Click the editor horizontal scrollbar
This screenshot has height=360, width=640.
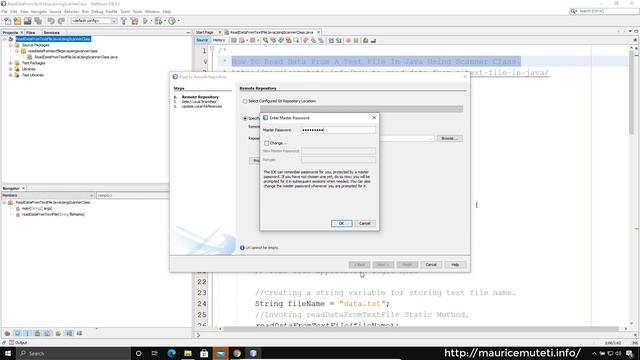coord(422,329)
